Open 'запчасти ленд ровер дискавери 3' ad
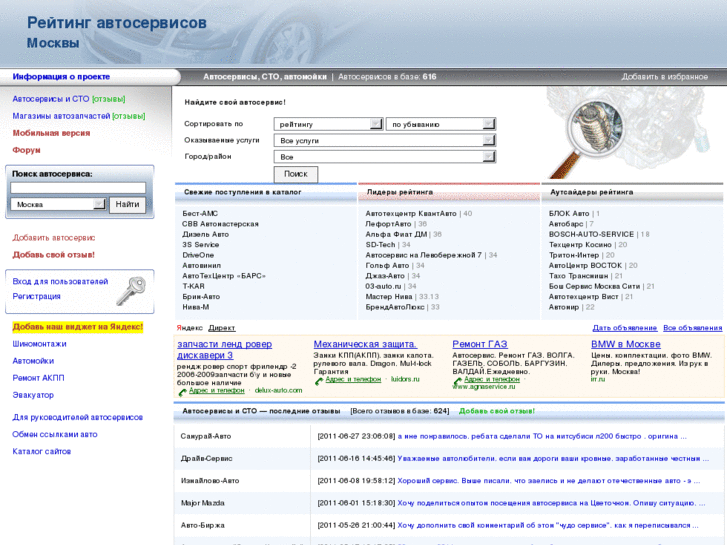This screenshot has width=727, height=545. point(224,350)
